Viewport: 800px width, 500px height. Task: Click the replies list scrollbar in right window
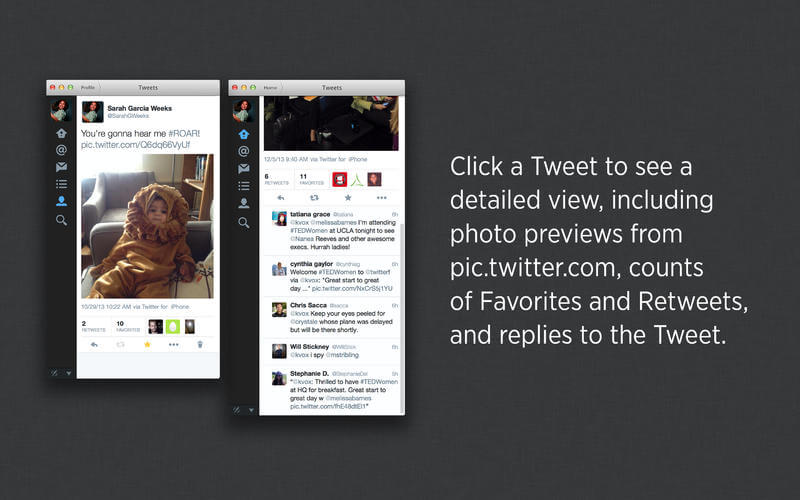click(402, 316)
